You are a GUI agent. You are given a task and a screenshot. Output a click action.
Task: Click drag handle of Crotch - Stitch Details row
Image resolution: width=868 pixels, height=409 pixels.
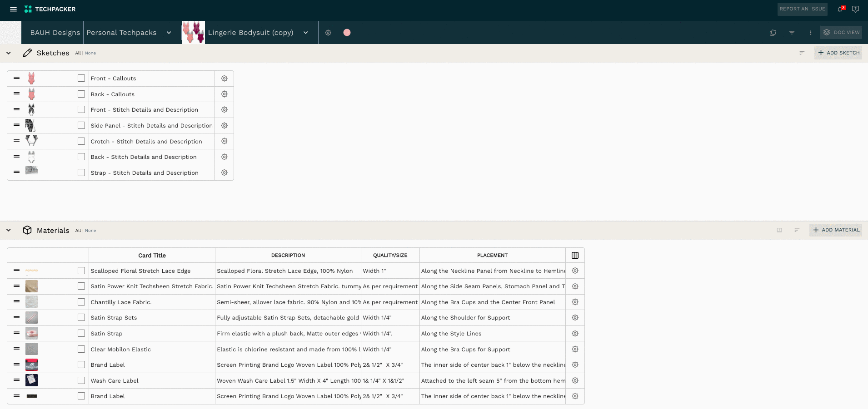[16, 141]
